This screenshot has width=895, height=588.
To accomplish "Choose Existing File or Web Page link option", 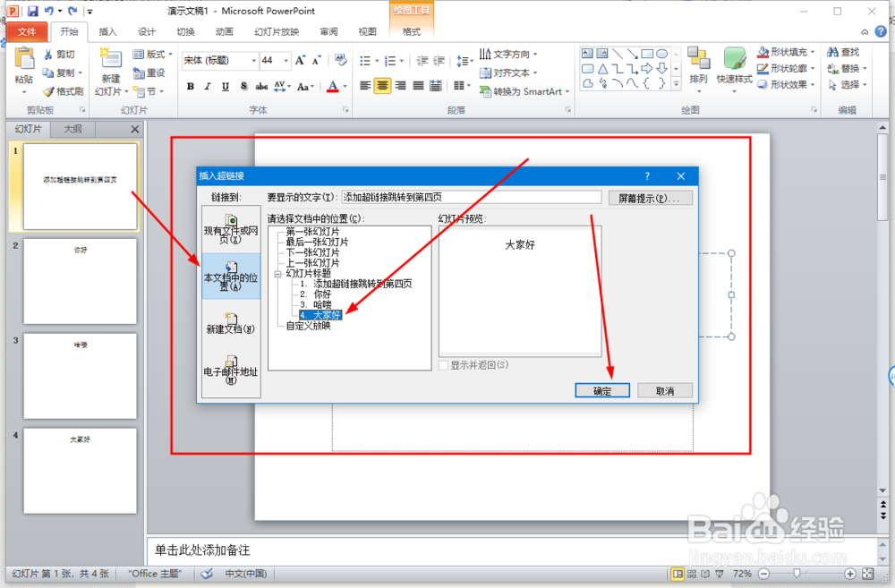I will point(231,229).
